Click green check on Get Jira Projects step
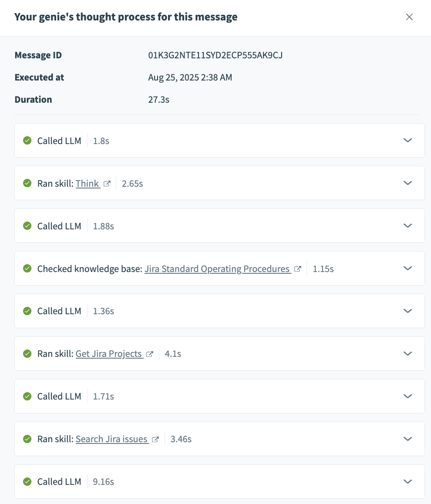 27,354
